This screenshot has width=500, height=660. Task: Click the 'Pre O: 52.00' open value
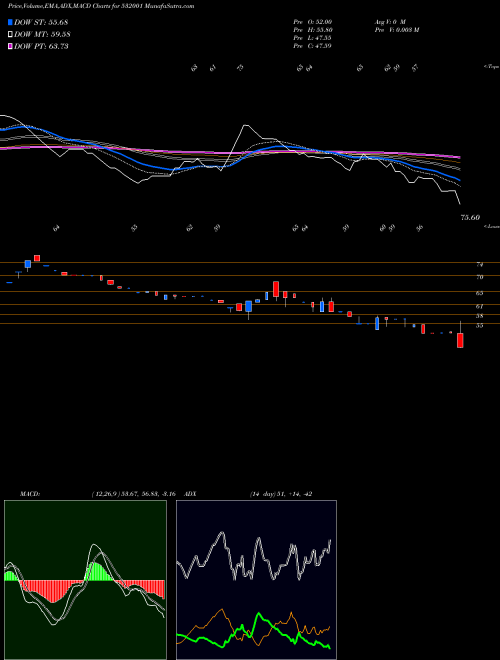[312, 22]
